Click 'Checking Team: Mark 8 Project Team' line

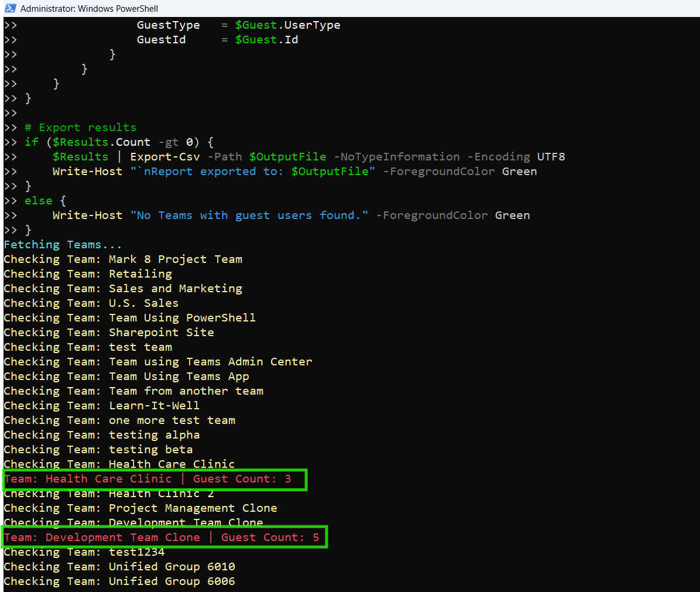pos(123,259)
